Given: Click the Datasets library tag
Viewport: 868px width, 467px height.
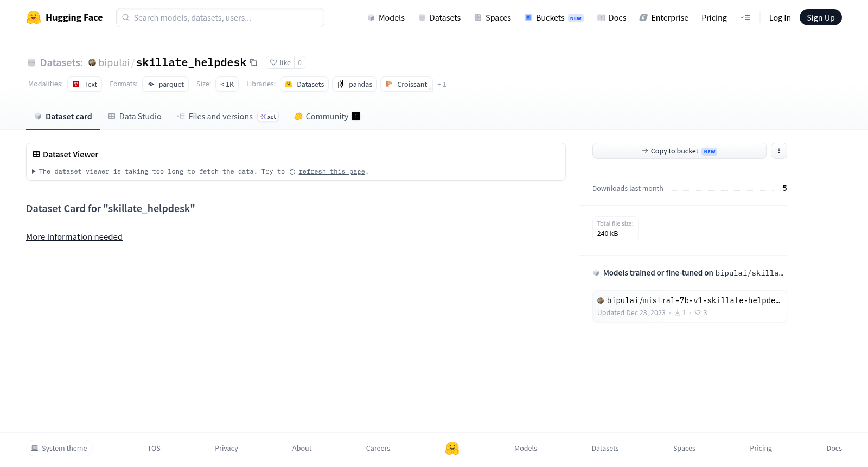Looking at the screenshot, I should click(304, 84).
